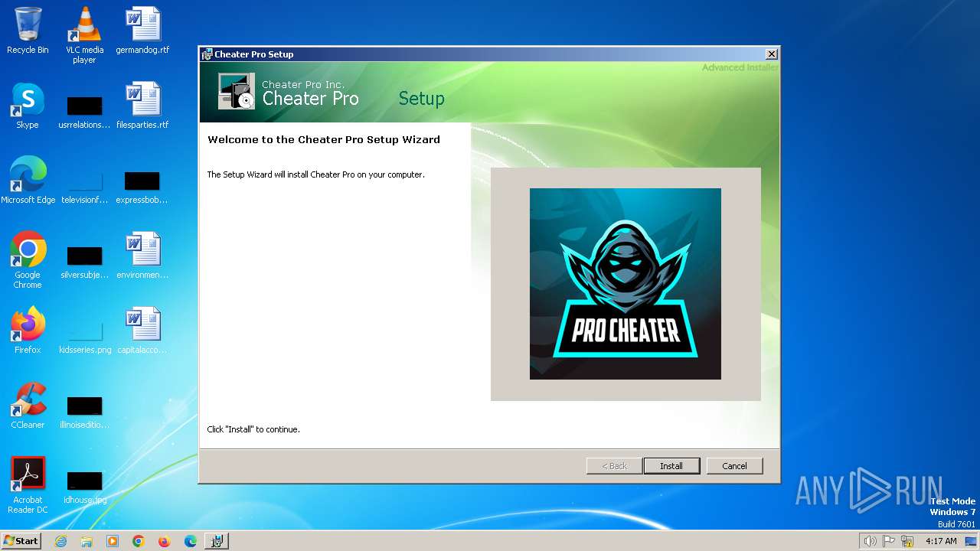Select the Recycle Bin desktop icon
Screen dimensions: 980x551
(x=28, y=31)
